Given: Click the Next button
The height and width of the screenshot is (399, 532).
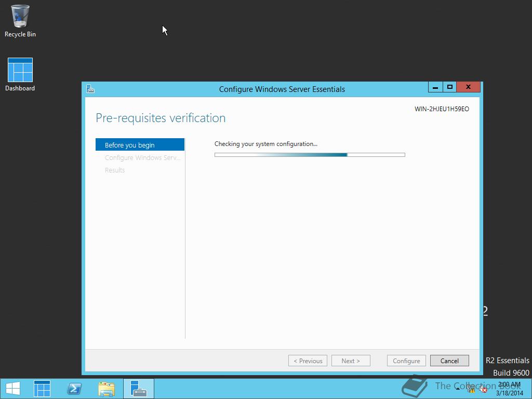Looking at the screenshot, I should pos(351,361).
